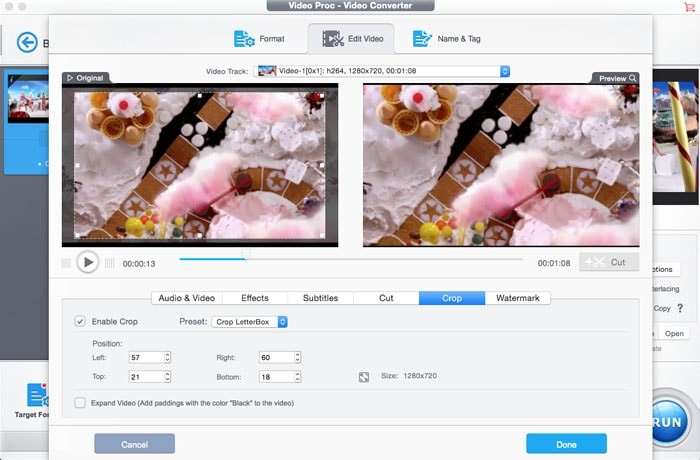Open the Preset Crop LetterBox dropdown
This screenshot has width=700, height=460.
(250, 322)
